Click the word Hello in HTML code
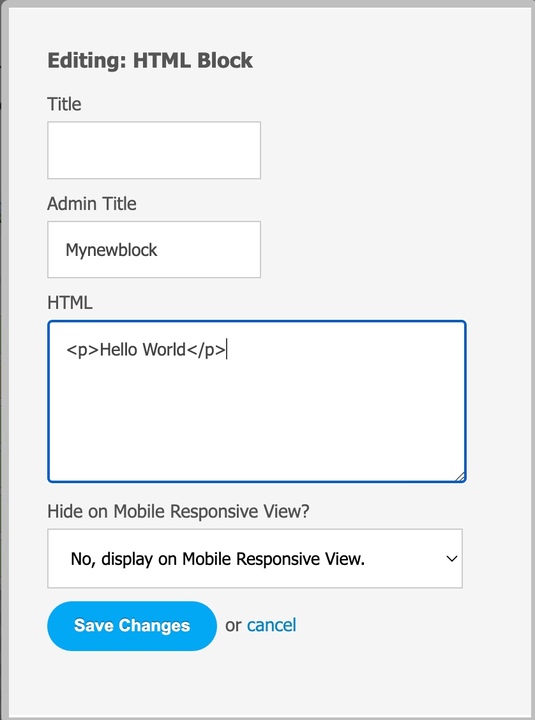The width and height of the screenshot is (535, 720). click(x=119, y=349)
